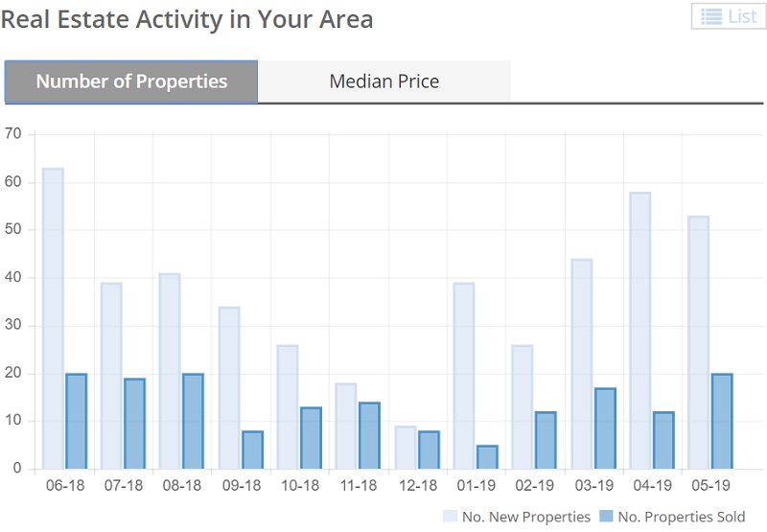Viewport: 767px width, 532px height.
Task: Click the No. Properties Sold legend label
Action: 682,517
